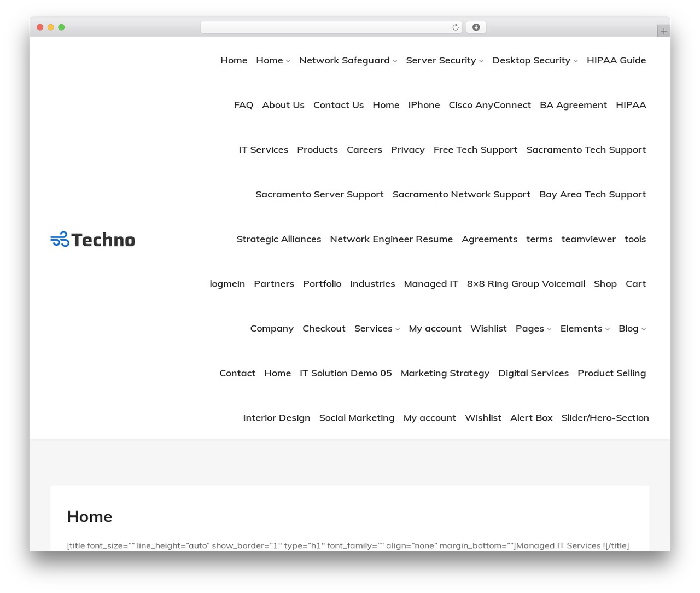Open the Pages dropdown chevron

pos(549,329)
